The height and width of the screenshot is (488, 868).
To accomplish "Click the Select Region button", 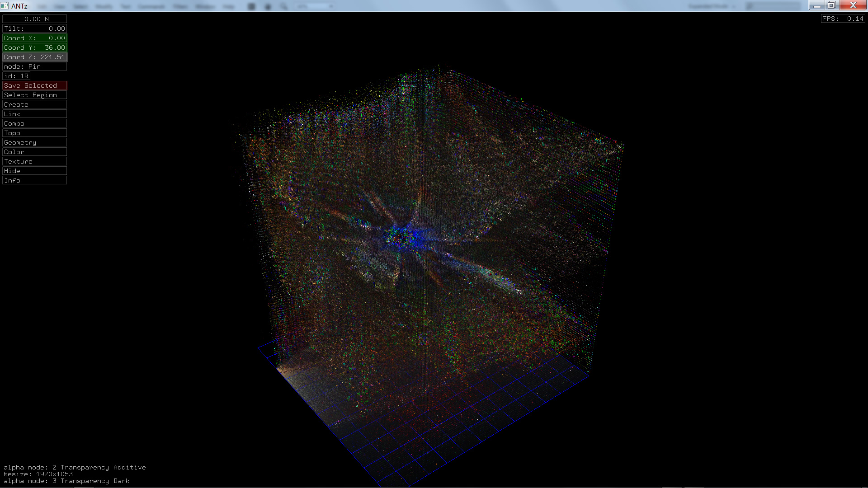I will (x=34, y=95).
